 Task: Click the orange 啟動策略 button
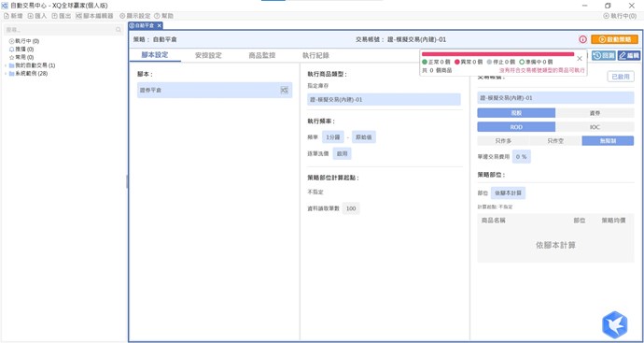coord(614,39)
